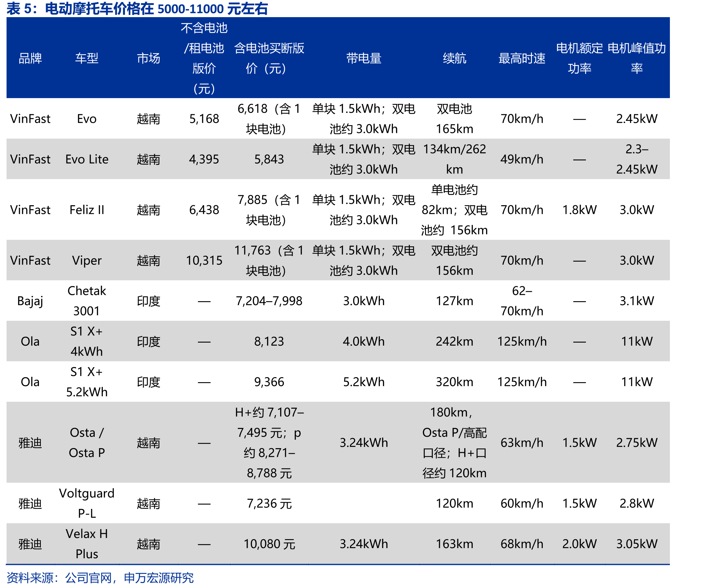Screen dimensions: 721x588
Task: Select the 'Chetak 3001' model cell
Action: (x=87, y=301)
